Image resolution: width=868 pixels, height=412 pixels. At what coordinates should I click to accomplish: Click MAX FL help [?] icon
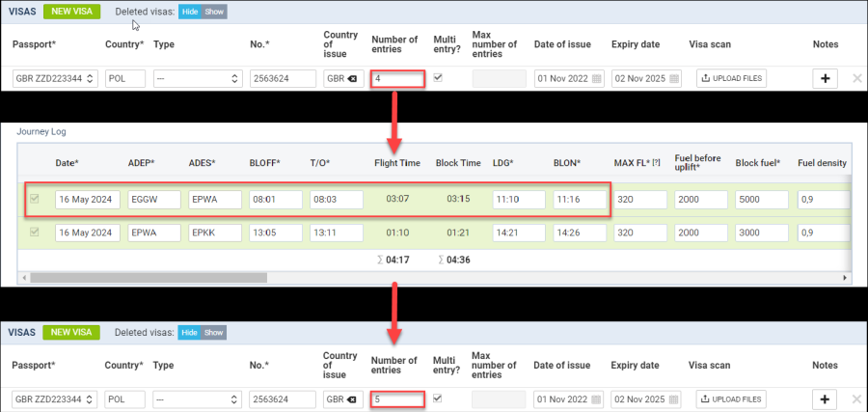[656, 163]
